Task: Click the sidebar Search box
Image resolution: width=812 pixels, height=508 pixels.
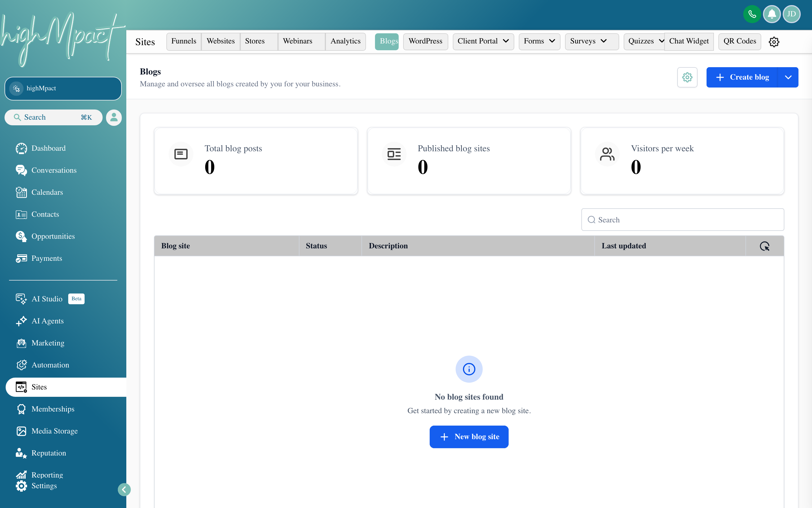Action: pos(53,117)
